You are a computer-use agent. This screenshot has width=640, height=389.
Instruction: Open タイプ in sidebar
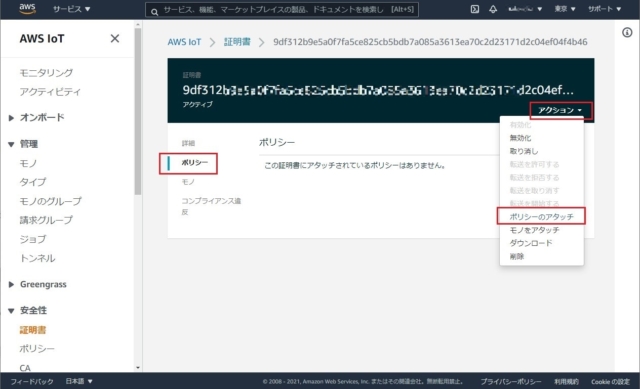pos(33,182)
